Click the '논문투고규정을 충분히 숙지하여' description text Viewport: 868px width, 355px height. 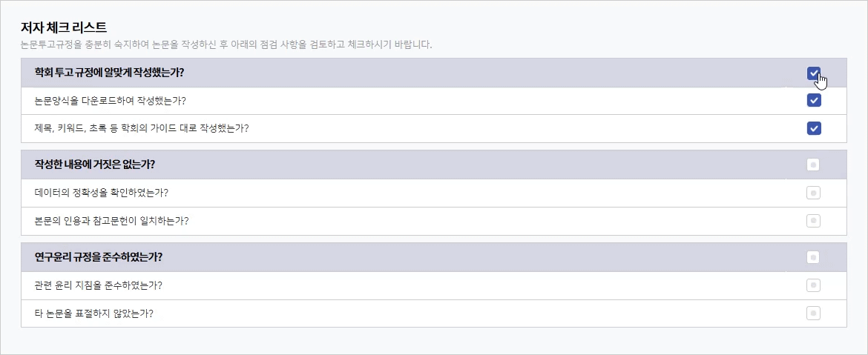(226, 44)
